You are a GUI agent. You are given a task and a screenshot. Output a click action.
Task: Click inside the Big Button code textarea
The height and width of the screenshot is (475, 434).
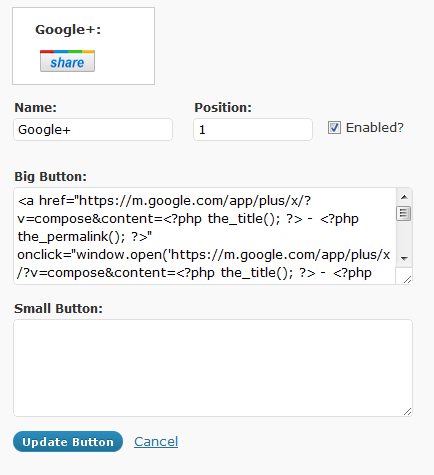click(x=205, y=236)
